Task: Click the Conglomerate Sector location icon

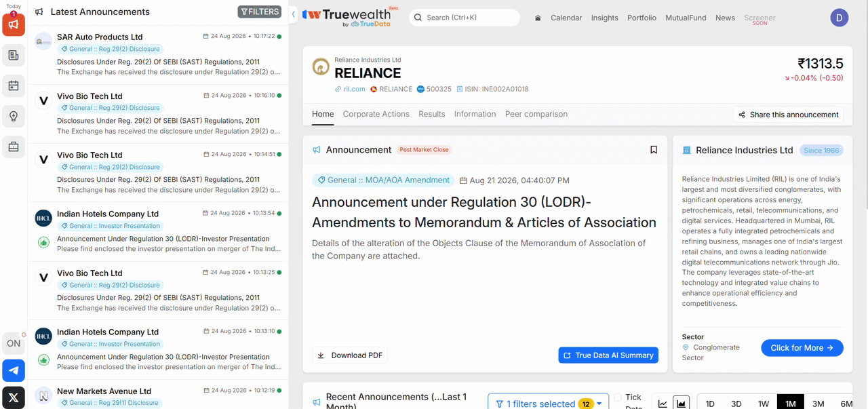Action: point(686,347)
